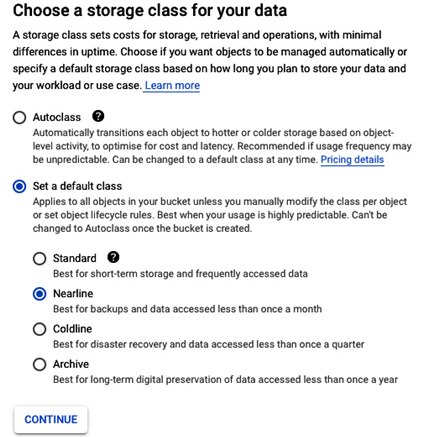Click the Archive label text

click(71, 364)
